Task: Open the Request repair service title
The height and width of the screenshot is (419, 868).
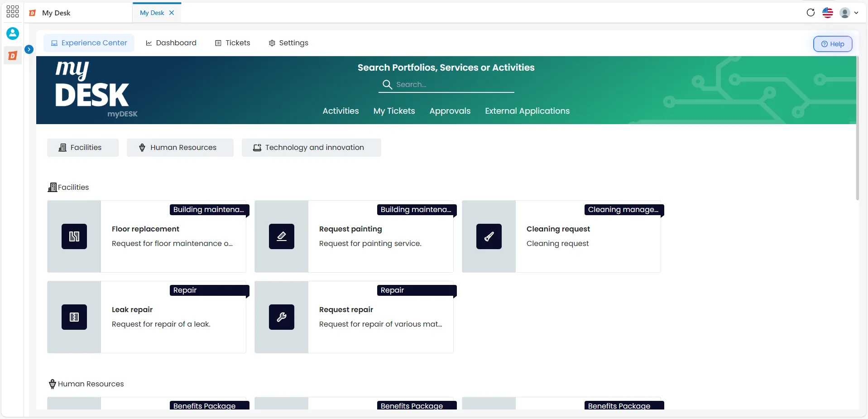Action: pyautogui.click(x=346, y=310)
